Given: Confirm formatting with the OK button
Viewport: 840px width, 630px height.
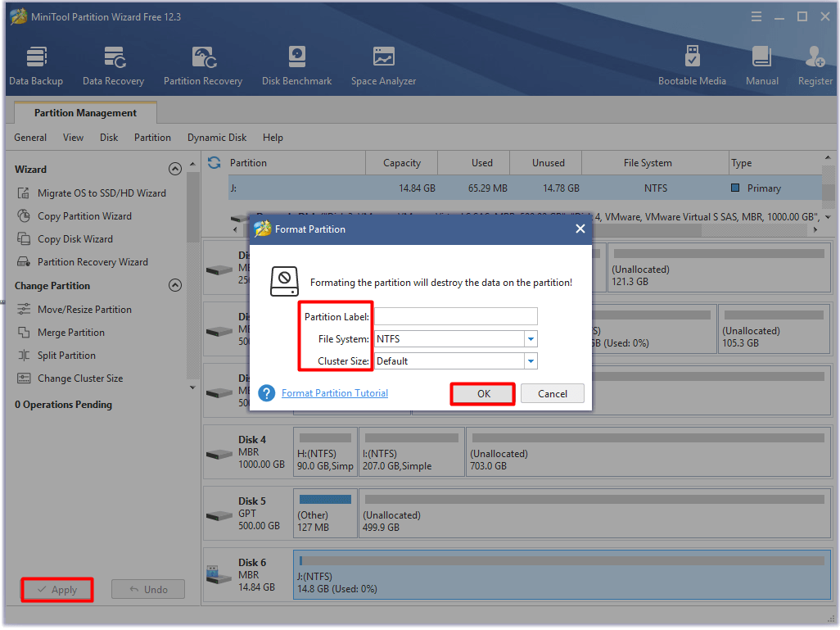Looking at the screenshot, I should click(483, 394).
